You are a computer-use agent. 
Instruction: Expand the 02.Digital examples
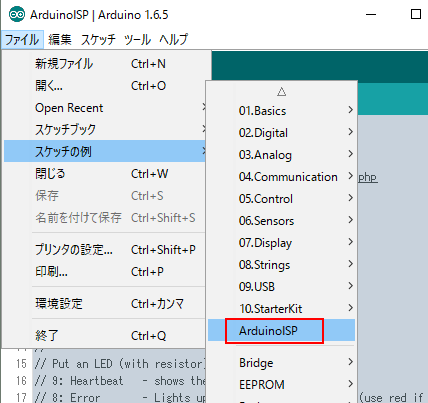[281, 133]
